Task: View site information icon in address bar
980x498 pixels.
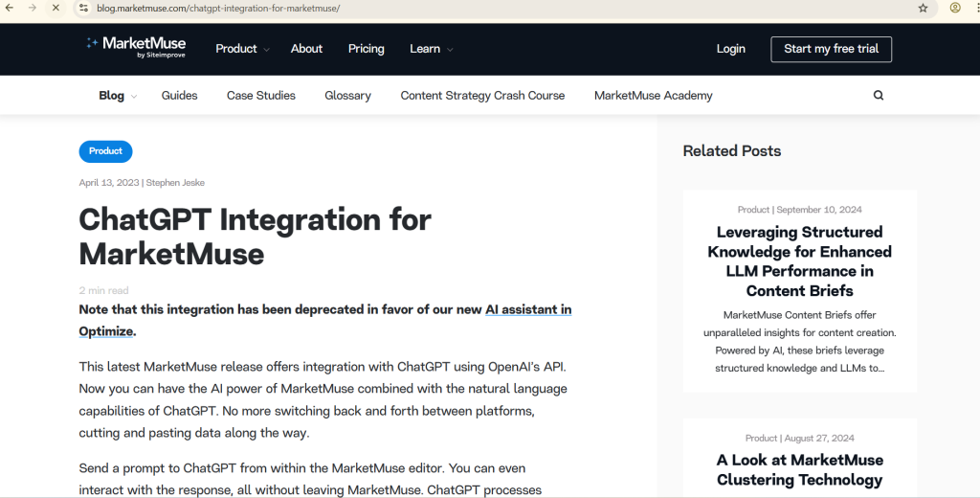Action: (83, 8)
